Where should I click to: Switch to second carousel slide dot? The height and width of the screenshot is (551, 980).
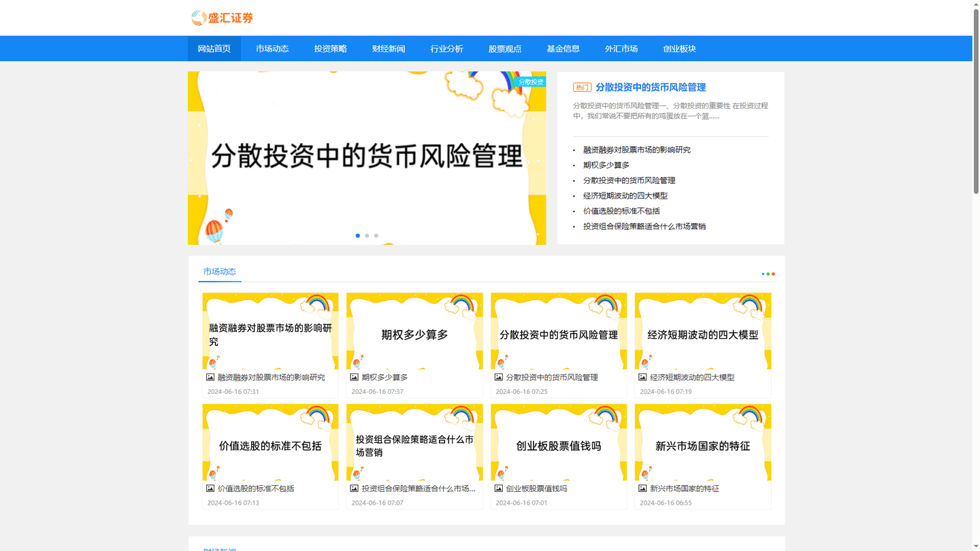[367, 236]
